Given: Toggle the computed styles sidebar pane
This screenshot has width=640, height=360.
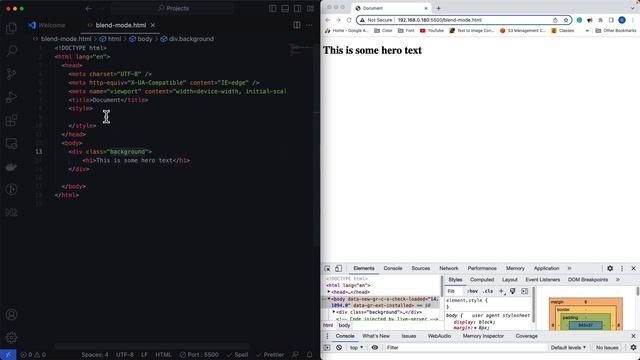Looking at the screenshot, I should click(524, 291).
